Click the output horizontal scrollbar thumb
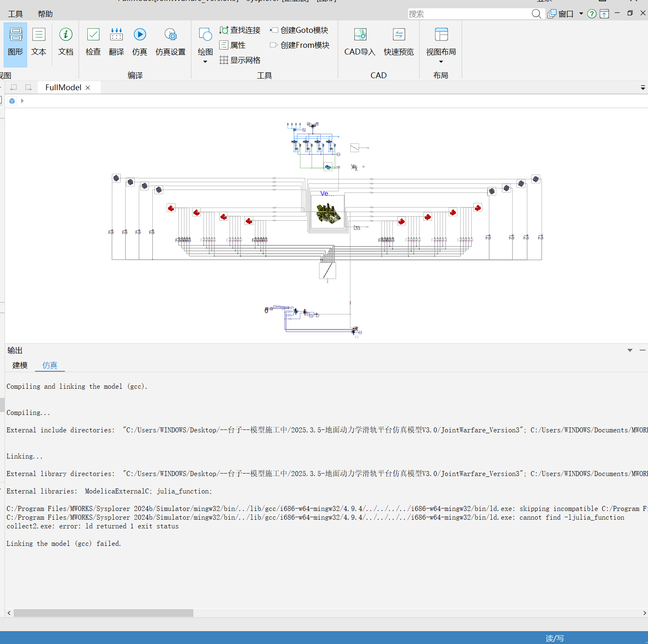Viewport: 648px width, 644px height. coord(104,613)
